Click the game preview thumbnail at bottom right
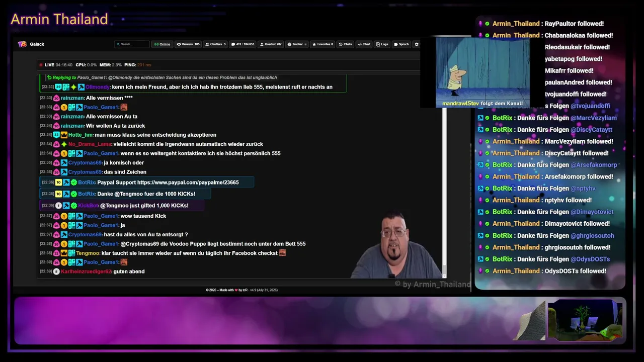 click(x=585, y=320)
